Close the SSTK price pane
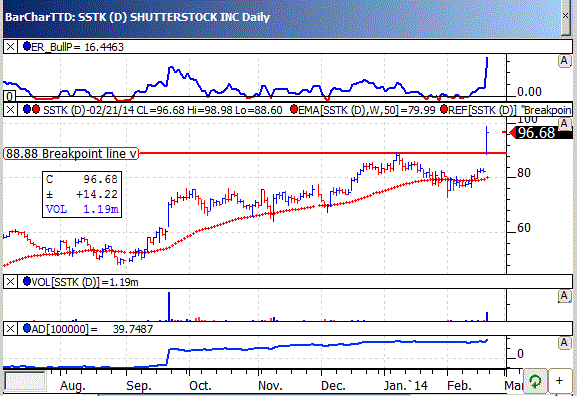 (10, 109)
